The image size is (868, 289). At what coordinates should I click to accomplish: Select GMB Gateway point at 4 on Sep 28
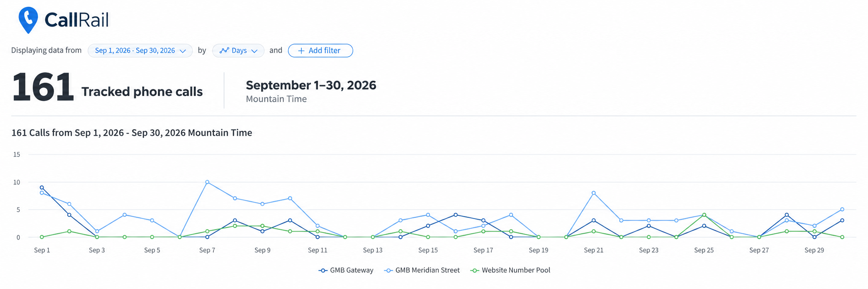(787, 215)
